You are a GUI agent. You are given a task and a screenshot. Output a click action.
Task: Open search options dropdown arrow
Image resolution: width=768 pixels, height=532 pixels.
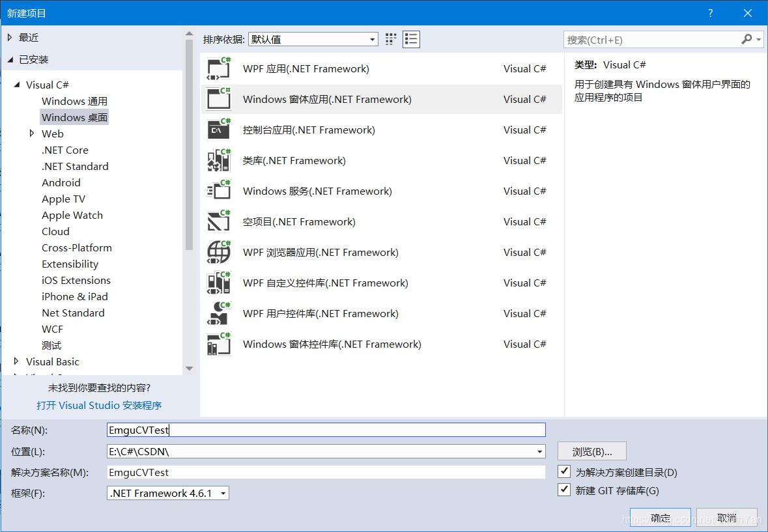(x=759, y=39)
